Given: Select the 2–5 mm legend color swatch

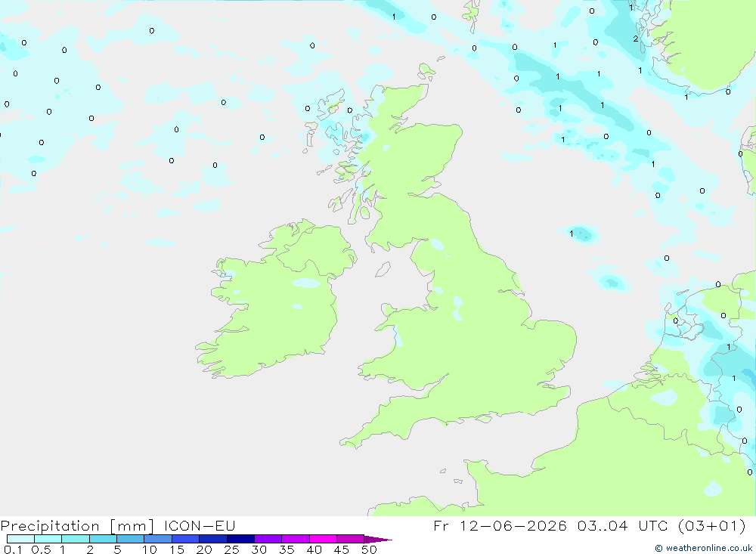Looking at the screenshot, I should (x=103, y=539).
